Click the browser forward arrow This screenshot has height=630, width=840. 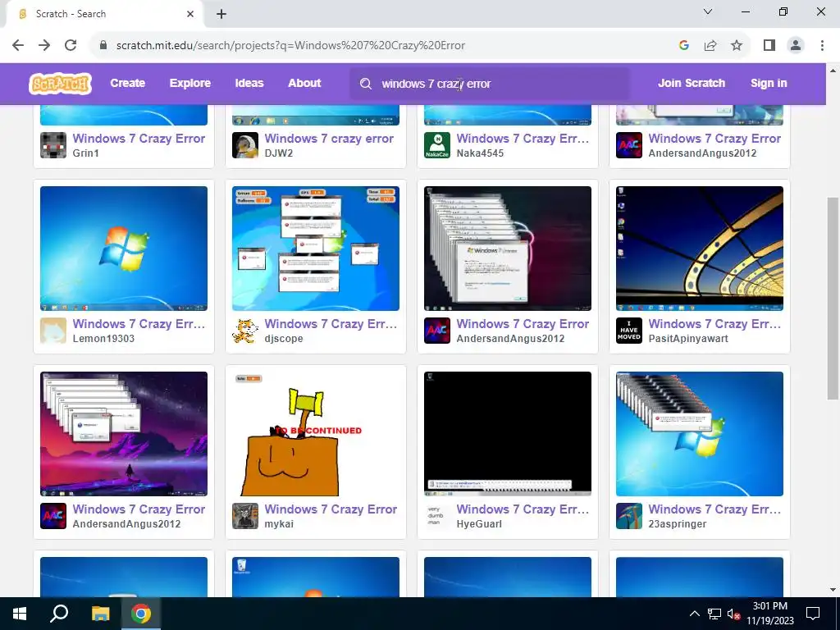44,45
